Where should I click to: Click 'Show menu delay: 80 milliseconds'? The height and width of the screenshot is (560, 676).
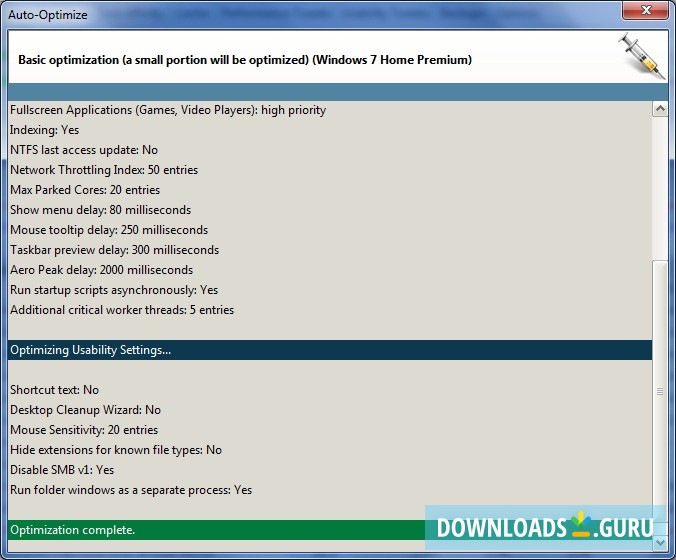100,210
